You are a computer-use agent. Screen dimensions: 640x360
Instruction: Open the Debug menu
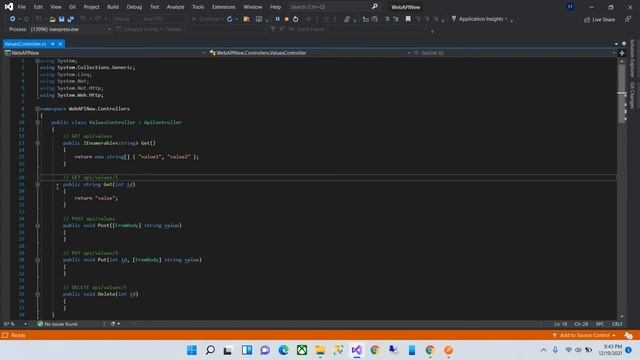(134, 7)
